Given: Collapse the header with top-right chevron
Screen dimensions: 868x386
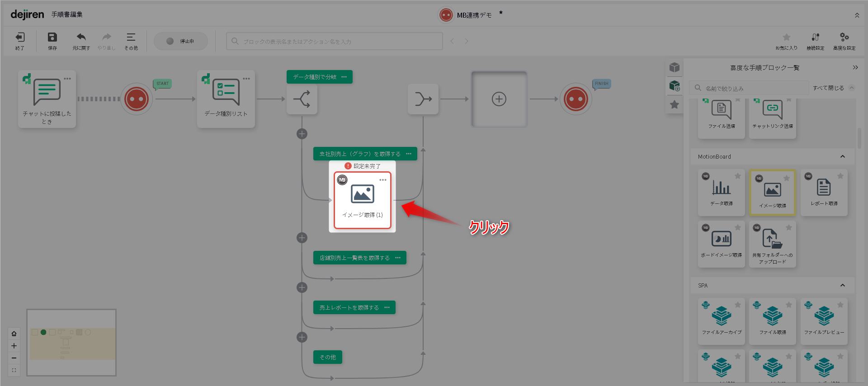Looking at the screenshot, I should pyautogui.click(x=857, y=15).
